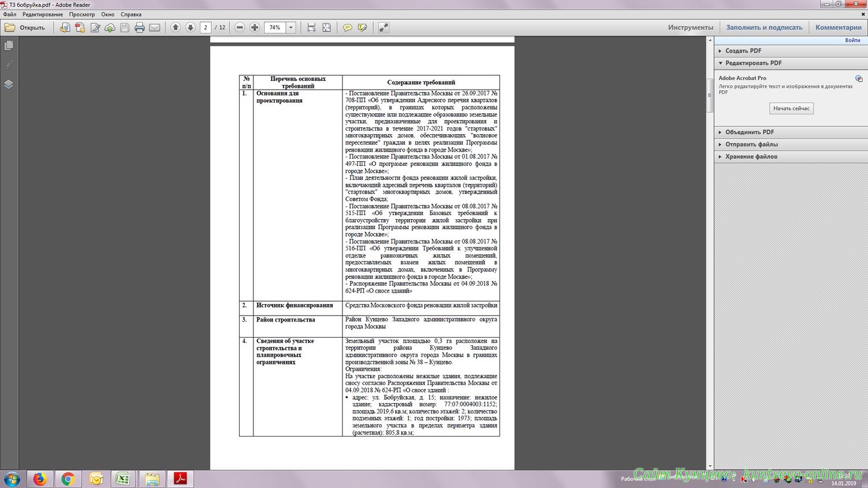
Task: Zoom in with the plus icon
Action: tap(255, 28)
